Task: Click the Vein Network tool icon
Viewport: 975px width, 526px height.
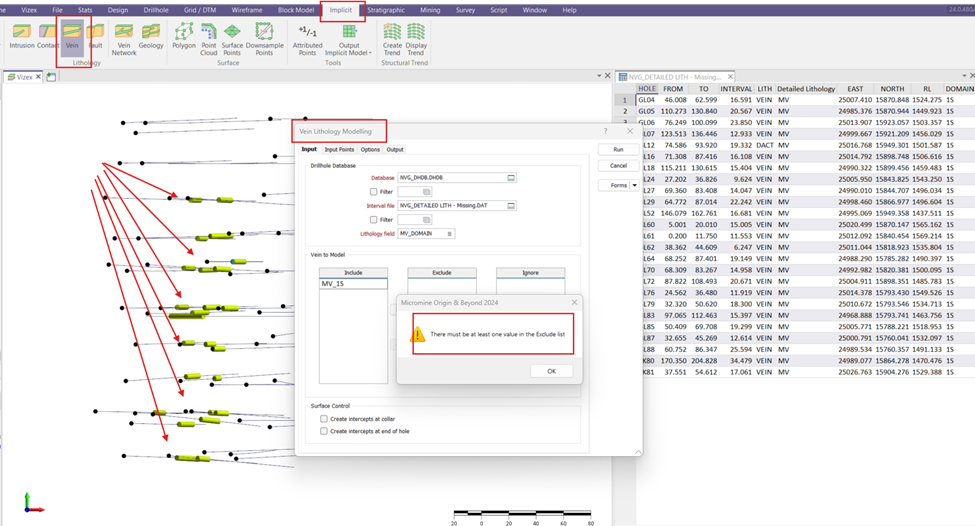Action: coord(124,38)
